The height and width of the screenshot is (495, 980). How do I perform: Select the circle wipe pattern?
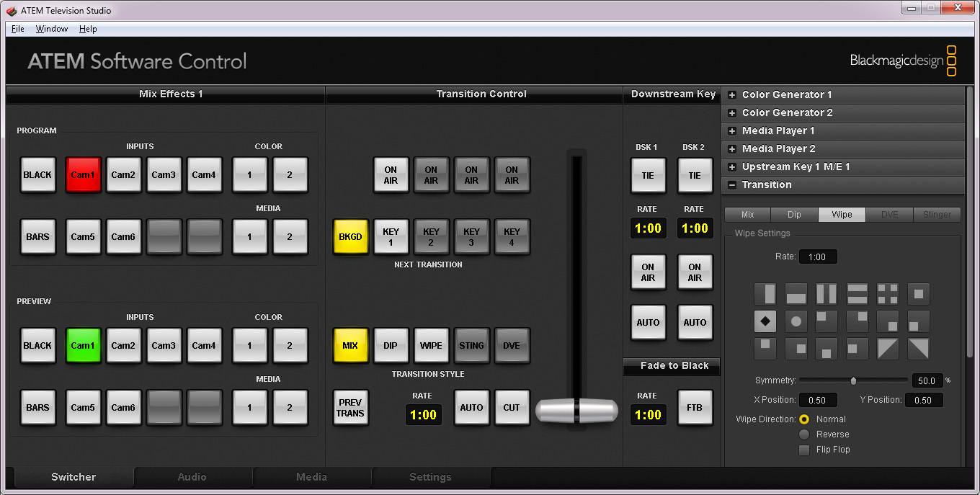(796, 321)
